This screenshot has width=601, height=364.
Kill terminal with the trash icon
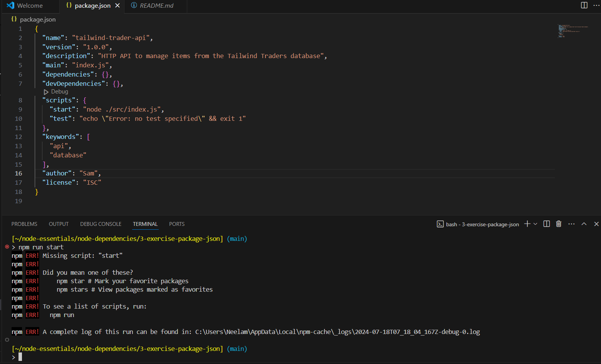coord(559,224)
